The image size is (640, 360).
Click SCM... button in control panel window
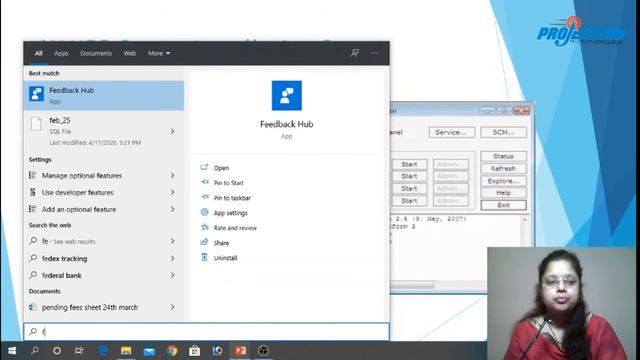pos(503,132)
